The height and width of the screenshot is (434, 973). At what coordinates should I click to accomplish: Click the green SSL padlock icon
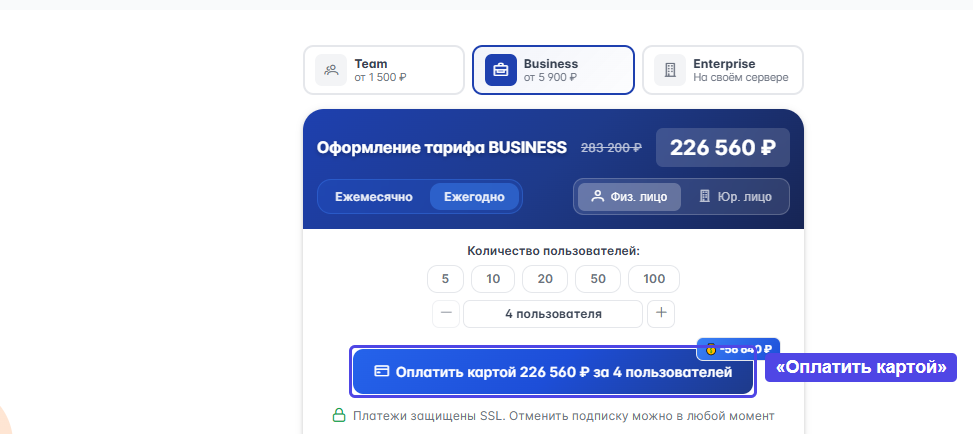(339, 415)
